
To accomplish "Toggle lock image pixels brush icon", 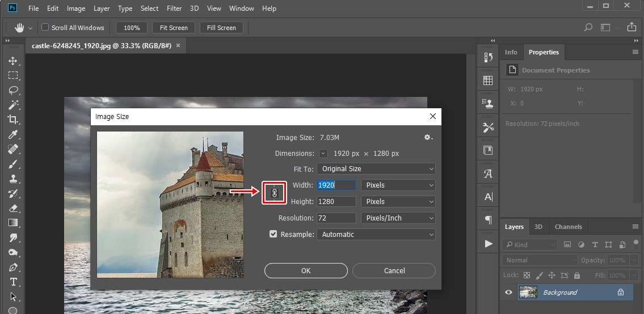I will point(539,275).
